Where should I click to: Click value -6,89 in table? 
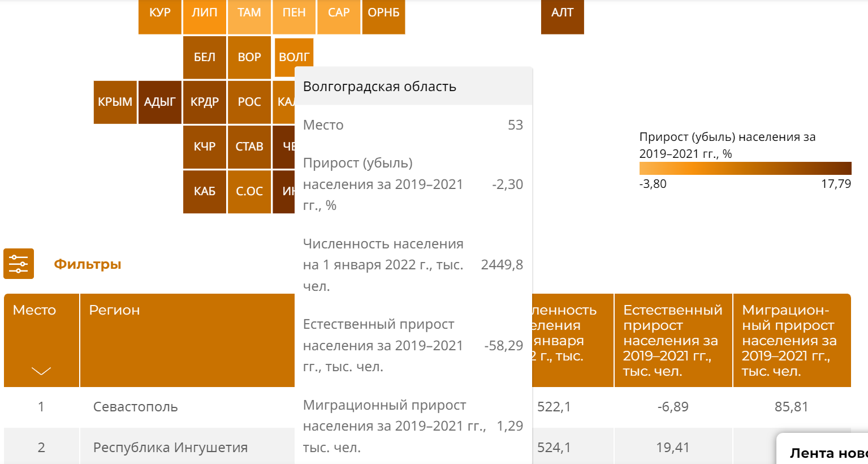(x=673, y=407)
